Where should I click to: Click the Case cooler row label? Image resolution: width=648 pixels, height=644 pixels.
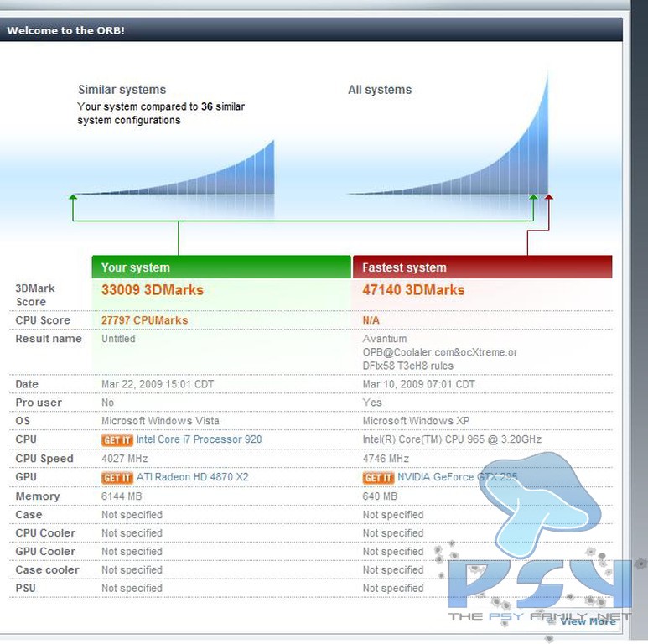coord(47,570)
